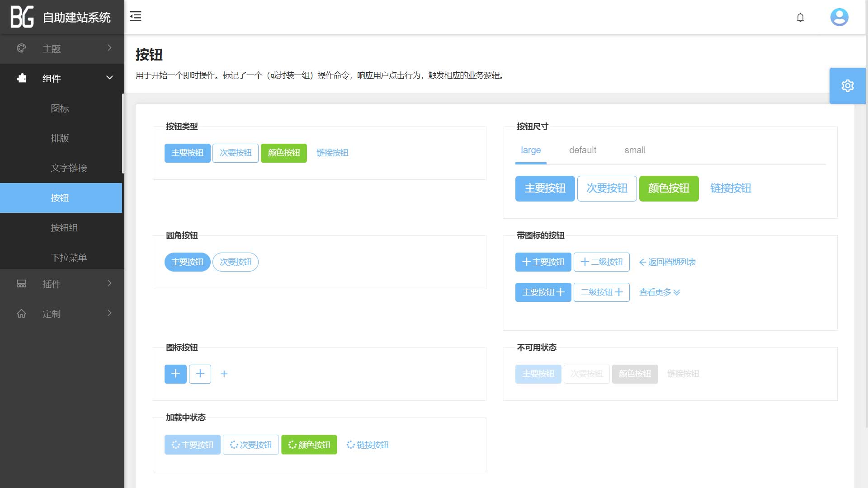
Task: Open 下拉菜单 sidebar item
Action: click(x=69, y=258)
